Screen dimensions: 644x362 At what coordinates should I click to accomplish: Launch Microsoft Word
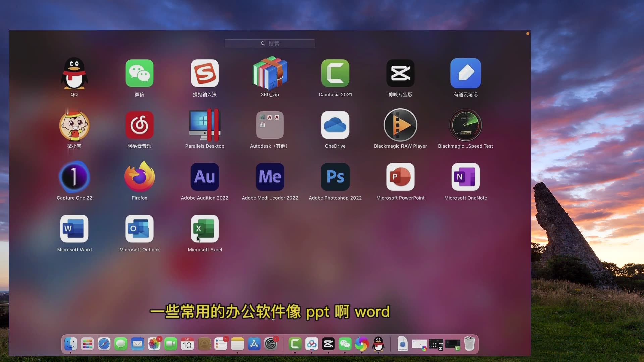click(x=74, y=229)
